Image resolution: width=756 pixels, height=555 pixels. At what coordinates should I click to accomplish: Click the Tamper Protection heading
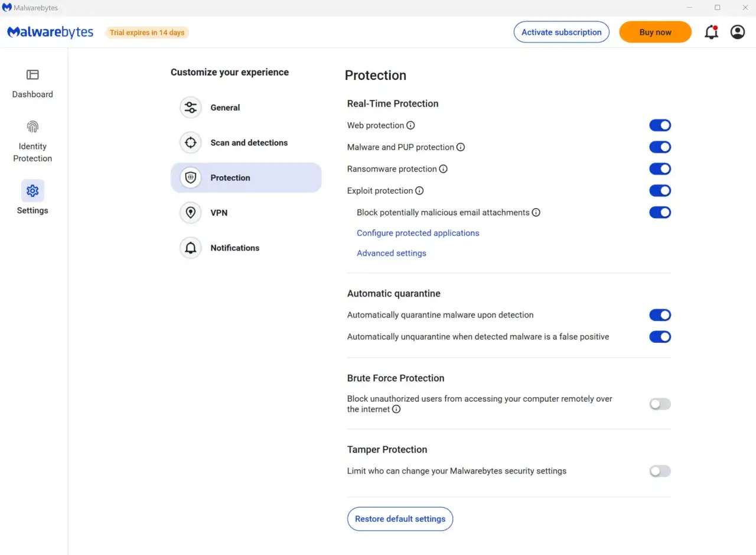(x=387, y=450)
